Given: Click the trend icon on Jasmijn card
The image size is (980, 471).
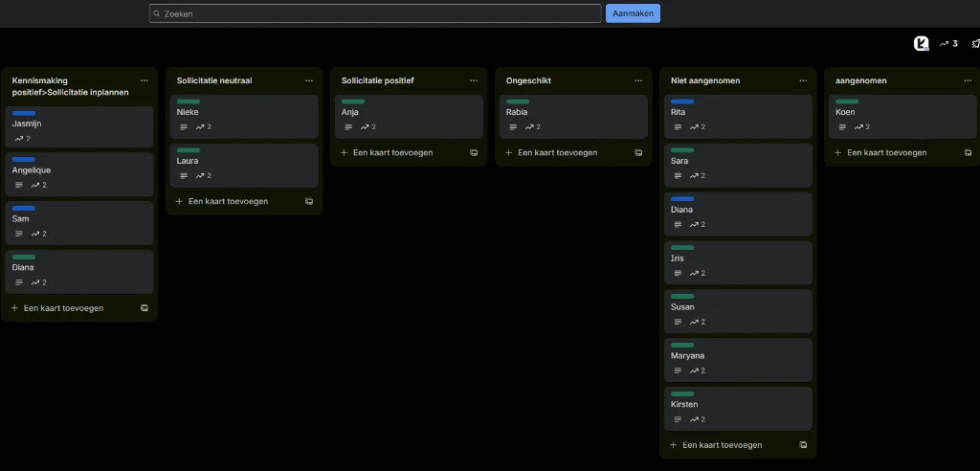Looking at the screenshot, I should click(x=19, y=139).
